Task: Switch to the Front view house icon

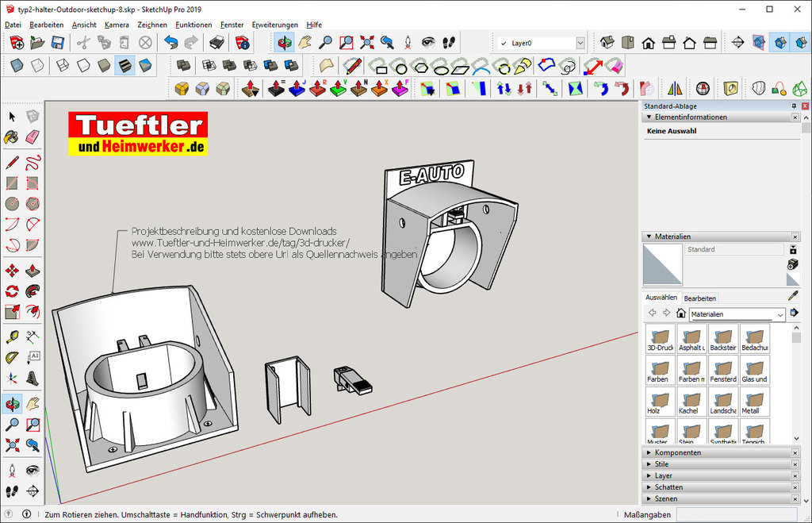Action: pos(649,43)
